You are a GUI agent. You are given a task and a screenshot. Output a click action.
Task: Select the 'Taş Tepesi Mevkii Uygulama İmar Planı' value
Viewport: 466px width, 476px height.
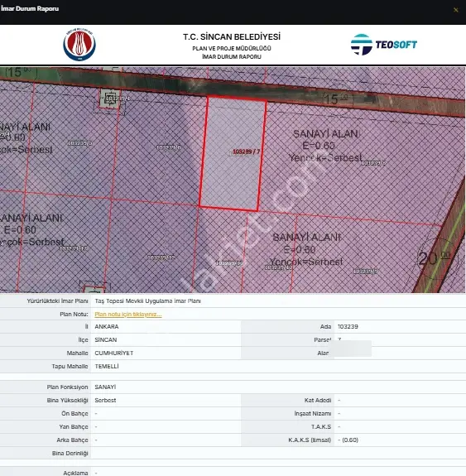click(x=147, y=301)
